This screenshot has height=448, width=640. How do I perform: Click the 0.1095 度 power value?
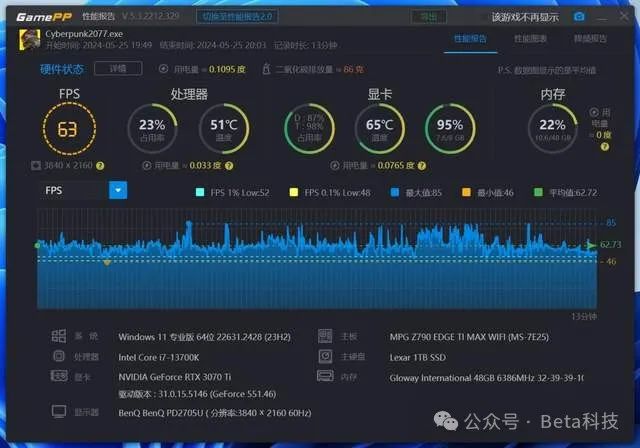227,69
